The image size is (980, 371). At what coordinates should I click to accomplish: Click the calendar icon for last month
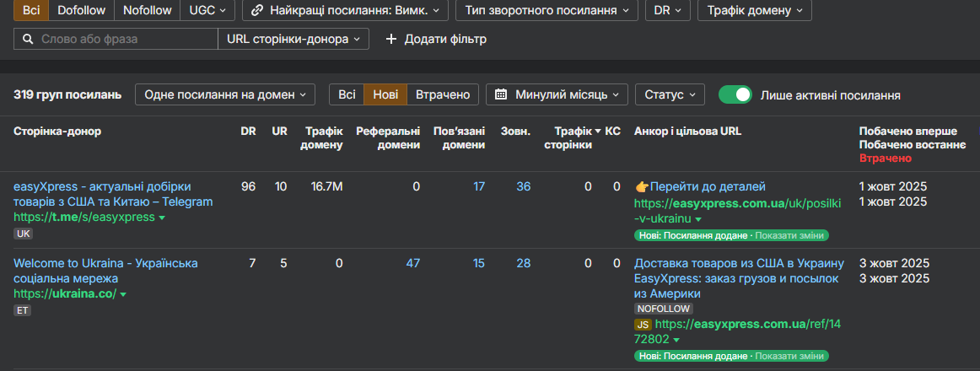pyautogui.click(x=502, y=94)
